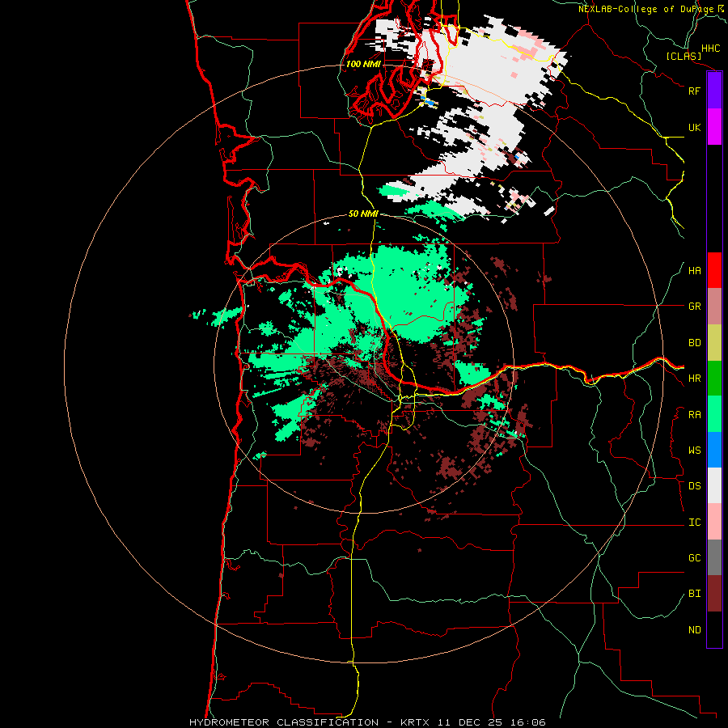Click the GC legend label
728x728 pixels.
click(x=694, y=558)
